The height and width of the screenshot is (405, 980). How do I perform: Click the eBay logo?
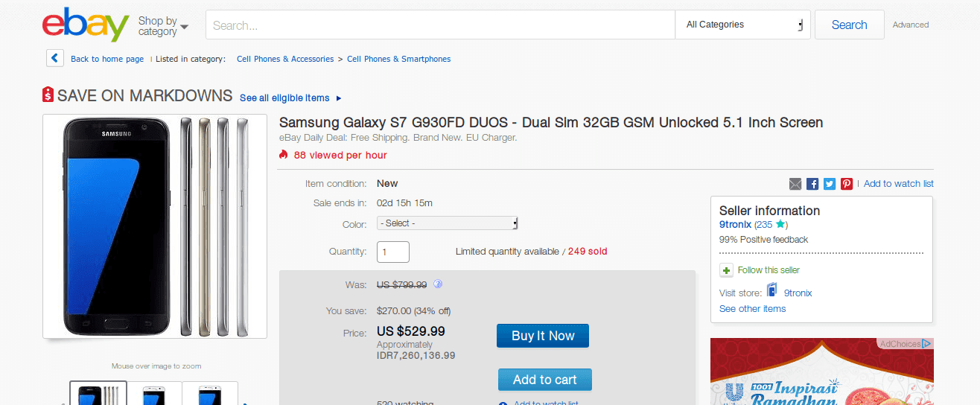[x=86, y=25]
